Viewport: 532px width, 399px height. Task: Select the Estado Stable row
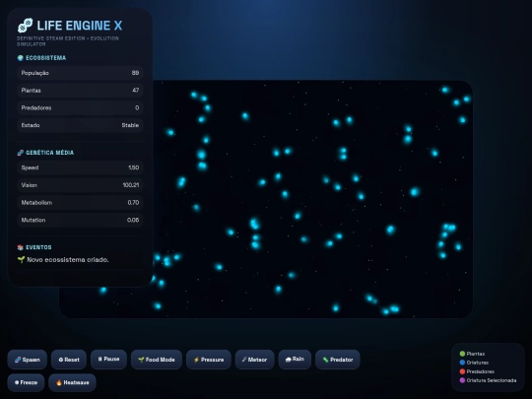point(80,125)
